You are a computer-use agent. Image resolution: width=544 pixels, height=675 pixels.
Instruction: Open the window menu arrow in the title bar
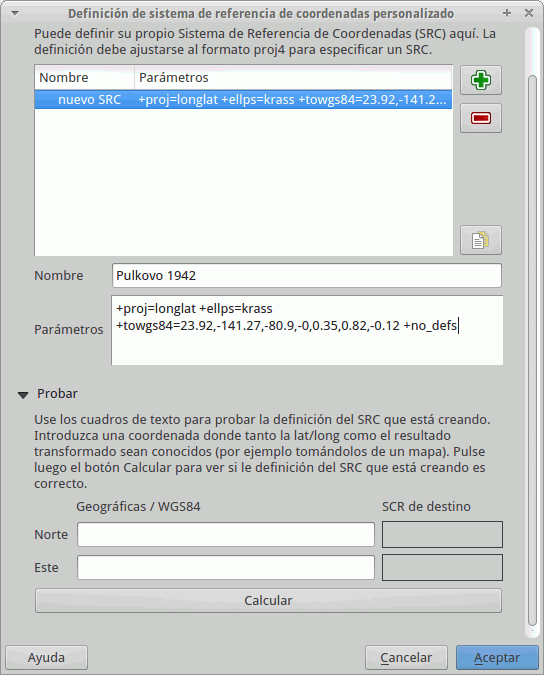tap(15, 14)
